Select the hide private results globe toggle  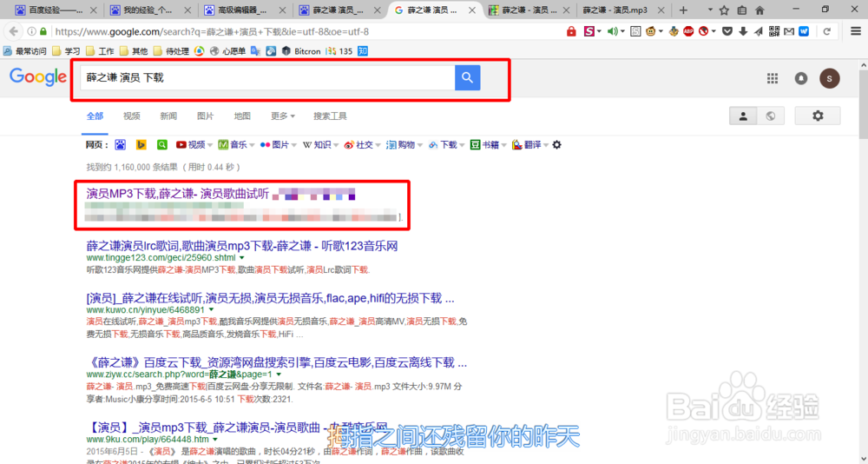(x=770, y=116)
